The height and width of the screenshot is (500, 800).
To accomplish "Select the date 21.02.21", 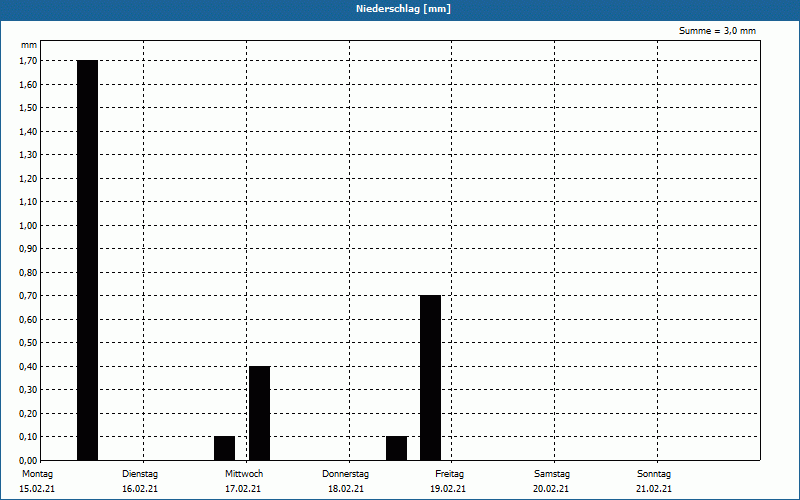I will point(654,489).
